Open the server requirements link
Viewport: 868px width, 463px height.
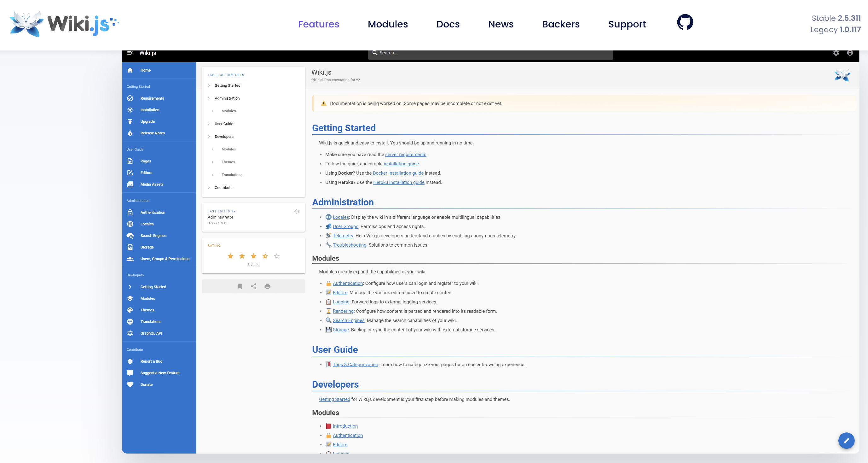coord(405,155)
